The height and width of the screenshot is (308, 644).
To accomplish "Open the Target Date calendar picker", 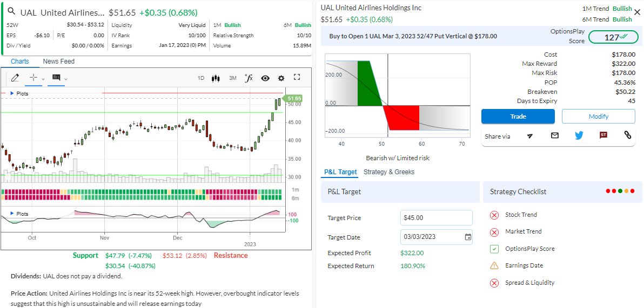I will [468, 237].
